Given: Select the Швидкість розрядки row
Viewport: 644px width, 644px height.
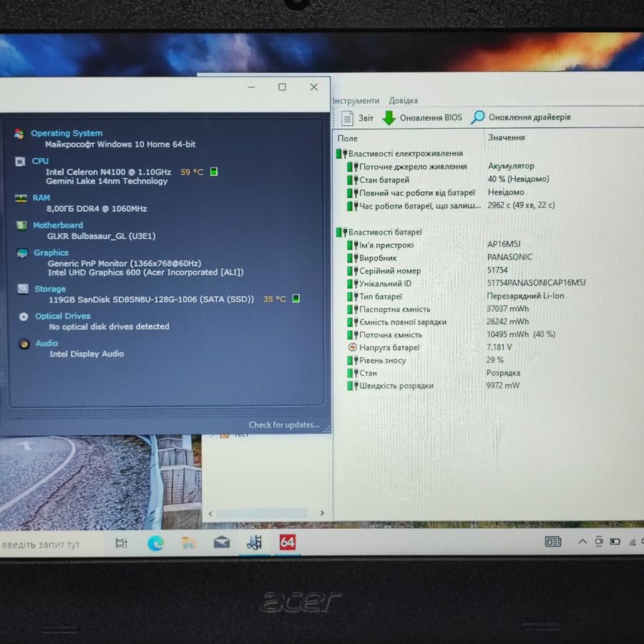Looking at the screenshot, I should [434, 386].
